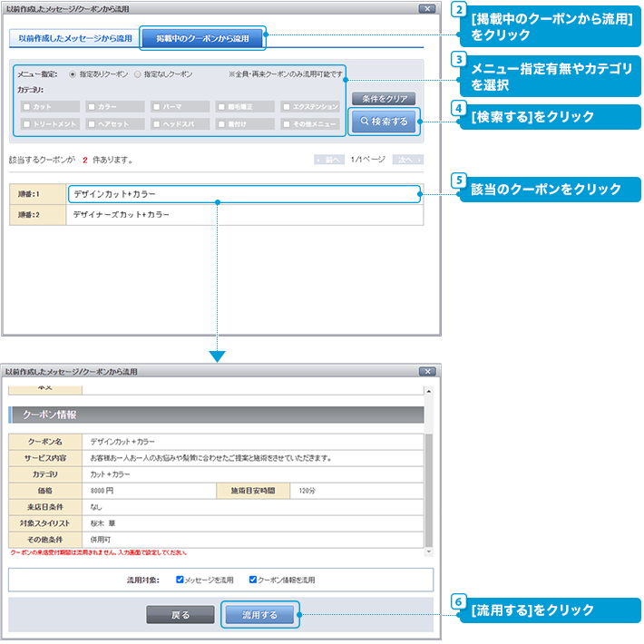Select the 指定なしクーポン radio button
The image size is (644, 644).
(x=138, y=73)
